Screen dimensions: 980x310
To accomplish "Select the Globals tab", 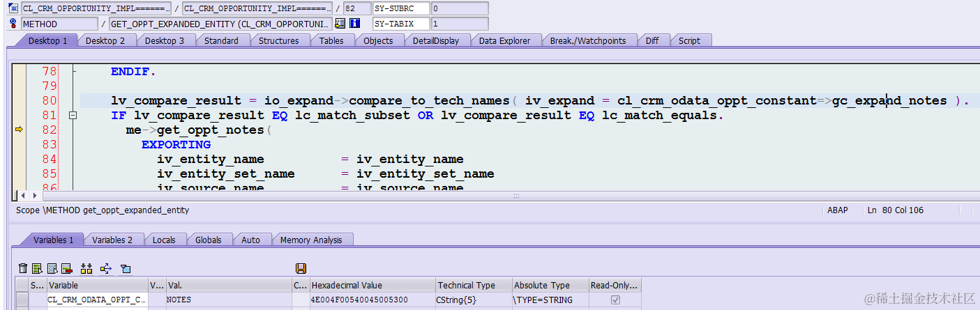I will 208,240.
